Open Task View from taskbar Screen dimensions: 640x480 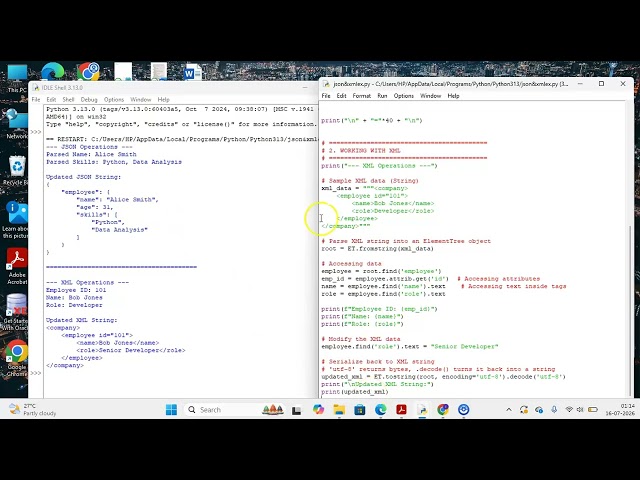pyautogui.click(x=297, y=410)
